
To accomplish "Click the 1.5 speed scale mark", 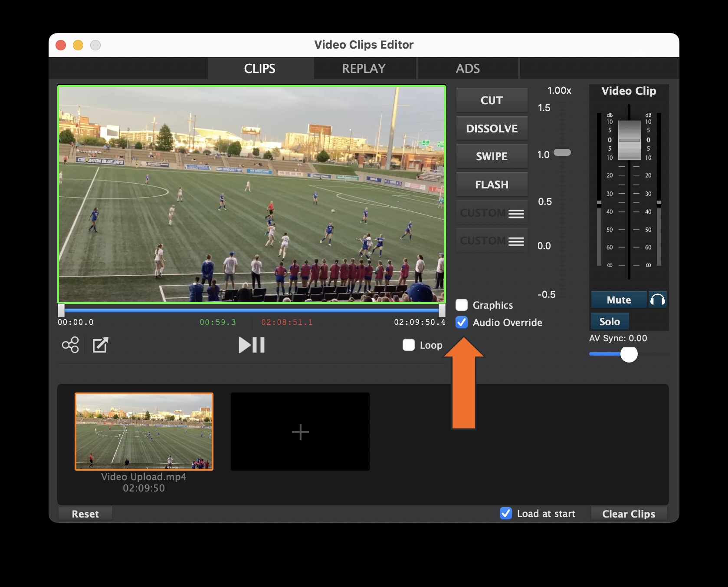I will pyautogui.click(x=544, y=108).
